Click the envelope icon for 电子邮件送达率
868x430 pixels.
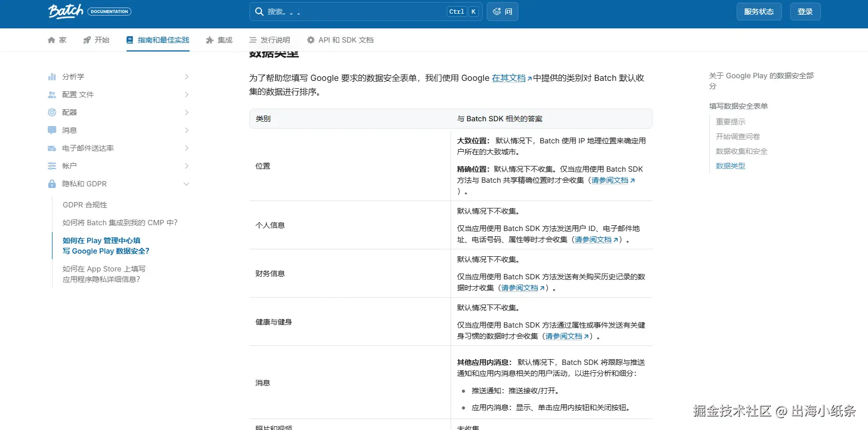[x=52, y=148]
